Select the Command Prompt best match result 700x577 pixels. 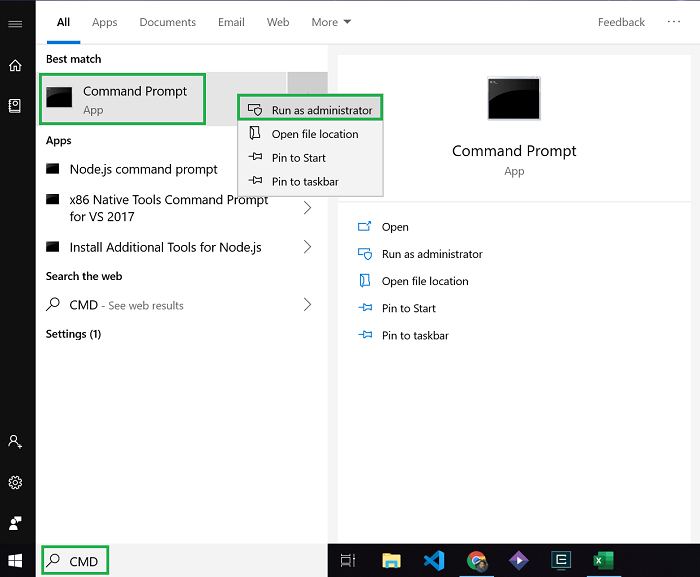pos(122,99)
